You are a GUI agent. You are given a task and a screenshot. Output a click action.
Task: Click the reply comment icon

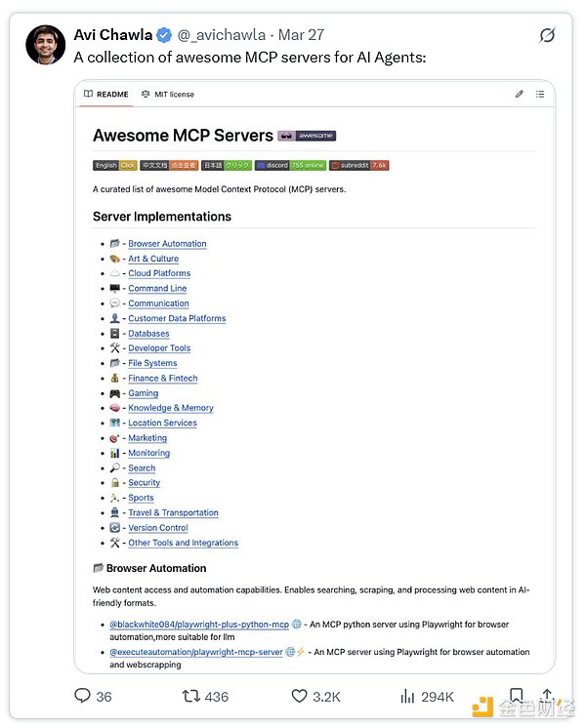[83, 696]
